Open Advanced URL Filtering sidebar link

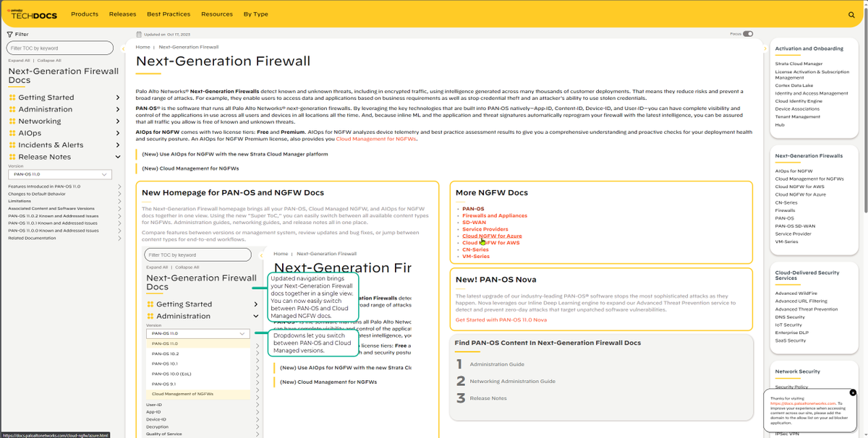[801, 301]
